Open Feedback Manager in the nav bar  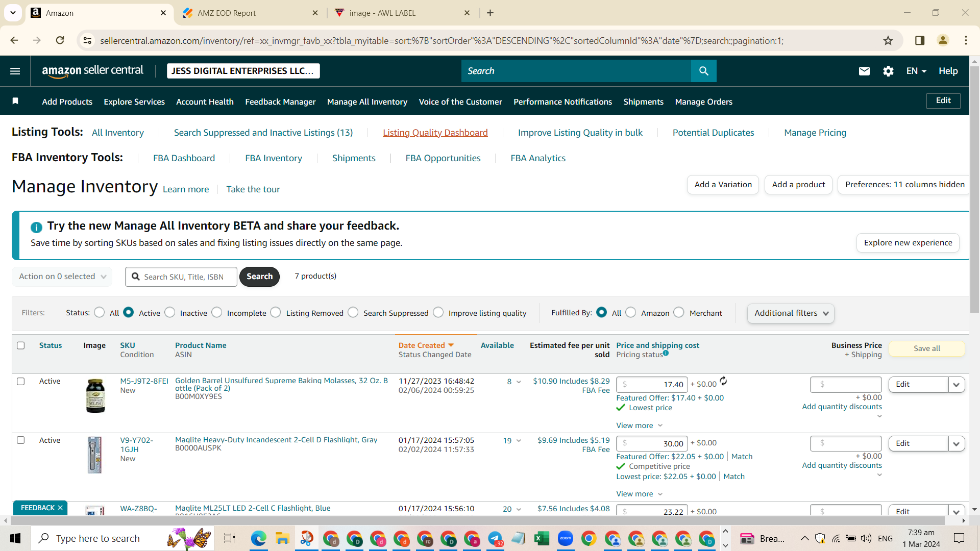pyautogui.click(x=280, y=102)
